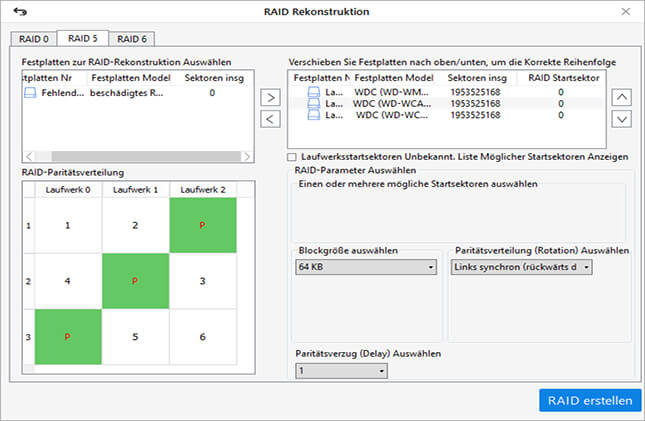The height and width of the screenshot is (421, 645).
Task: Enable 'Laufwerksstartsektoren Unbekannt' checkbox
Action: (x=292, y=157)
